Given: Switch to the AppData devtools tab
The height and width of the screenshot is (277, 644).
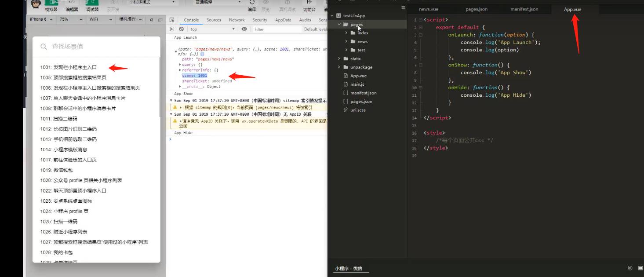Looking at the screenshot, I should [283, 20].
